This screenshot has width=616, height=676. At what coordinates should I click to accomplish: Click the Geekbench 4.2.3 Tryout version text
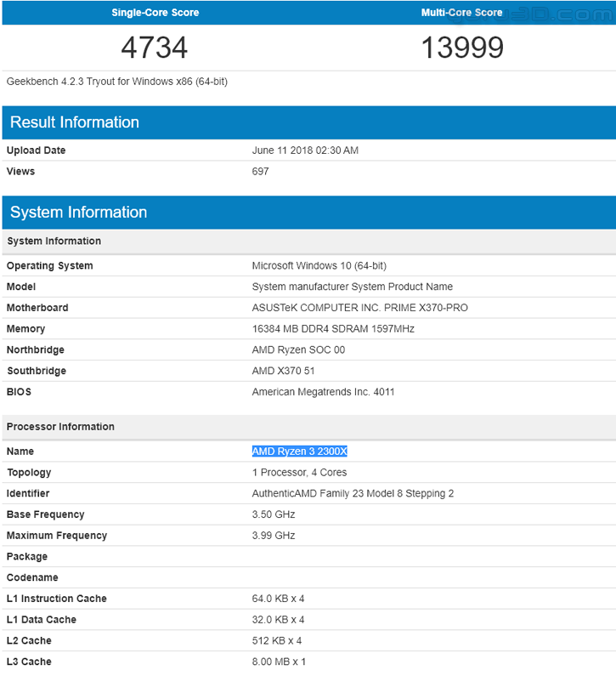(x=116, y=82)
